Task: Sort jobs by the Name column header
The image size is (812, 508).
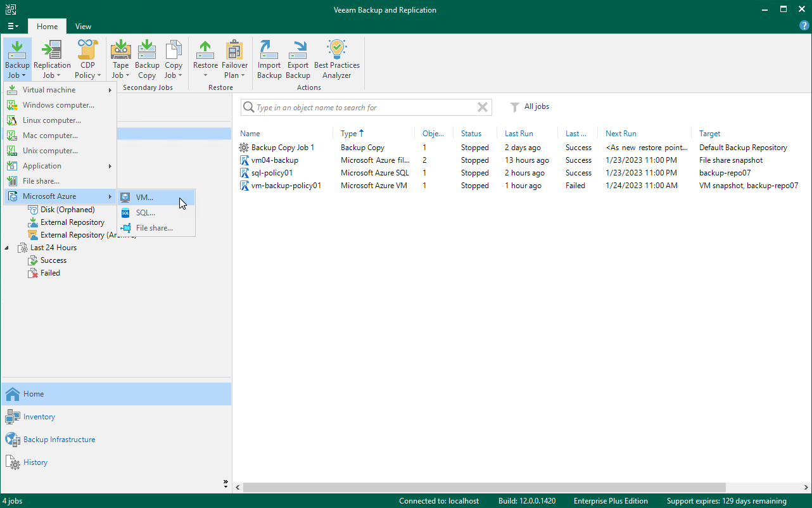Action: point(250,134)
